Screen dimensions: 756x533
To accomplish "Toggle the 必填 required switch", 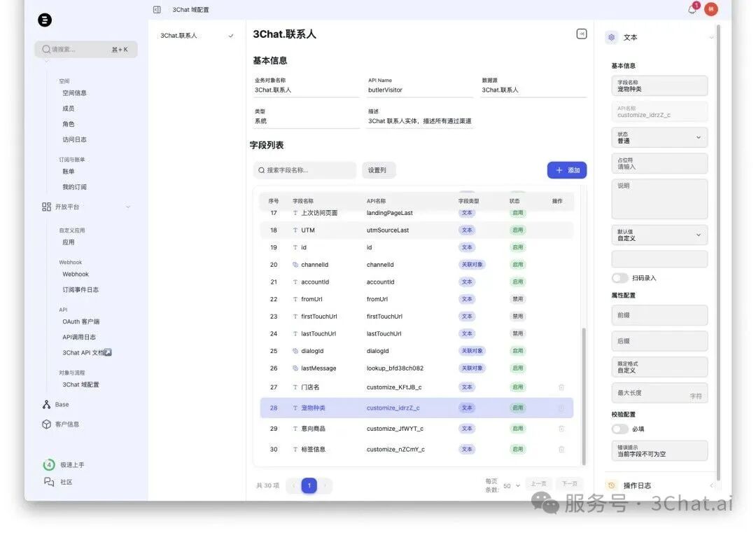I will tap(619, 429).
